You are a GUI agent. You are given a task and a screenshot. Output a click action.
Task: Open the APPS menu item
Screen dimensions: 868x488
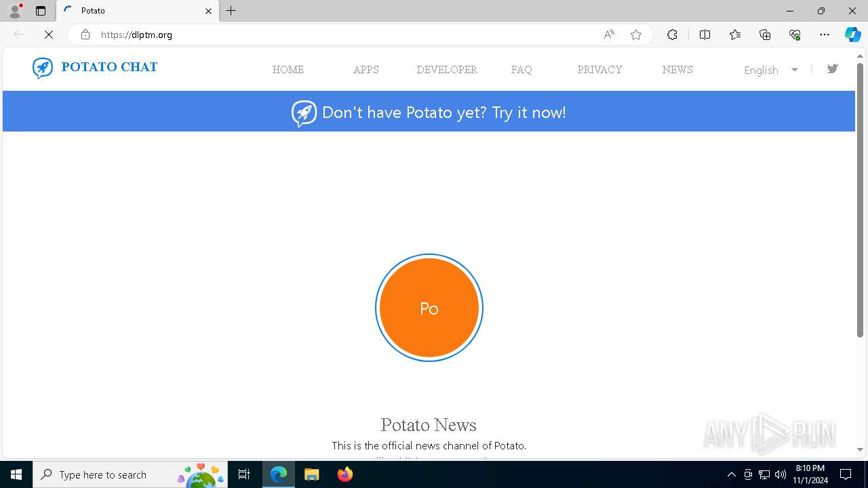pyautogui.click(x=366, y=69)
